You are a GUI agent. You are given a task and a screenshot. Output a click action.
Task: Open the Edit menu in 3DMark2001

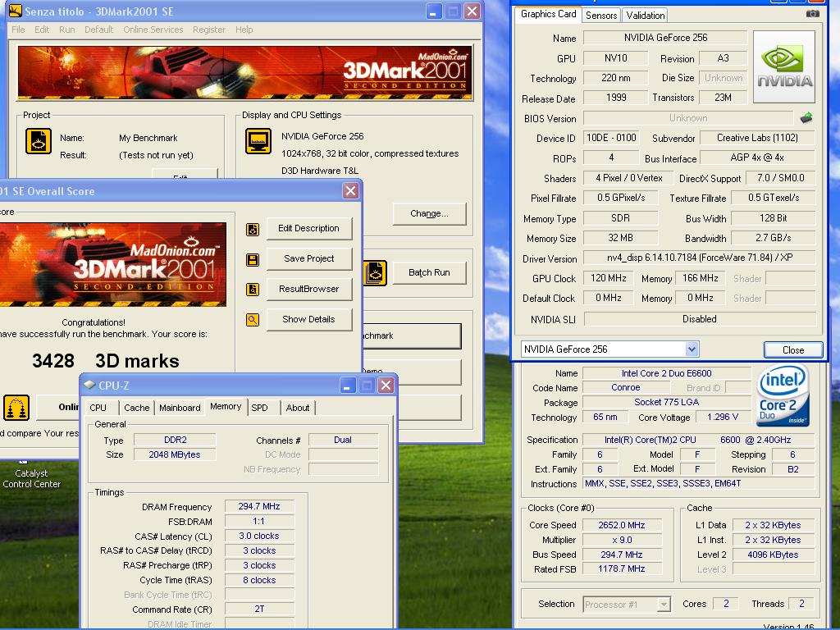pos(42,30)
